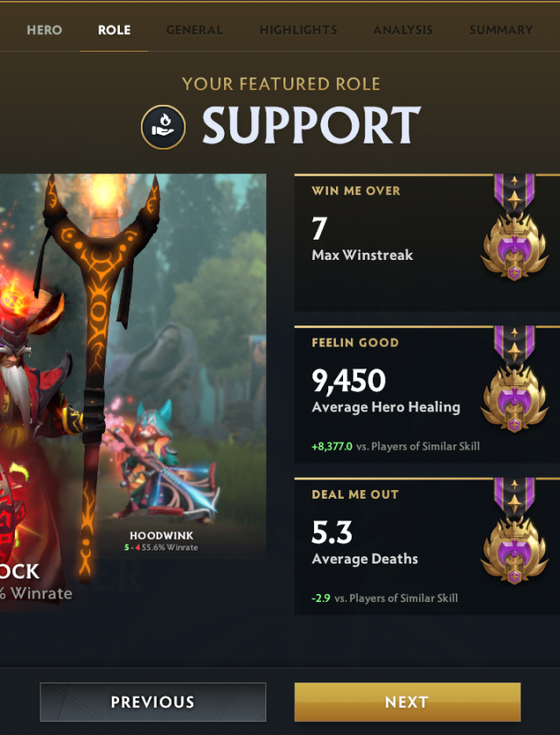Click the Feelin Good medal badge
This screenshot has height=735, width=560.
[514, 380]
